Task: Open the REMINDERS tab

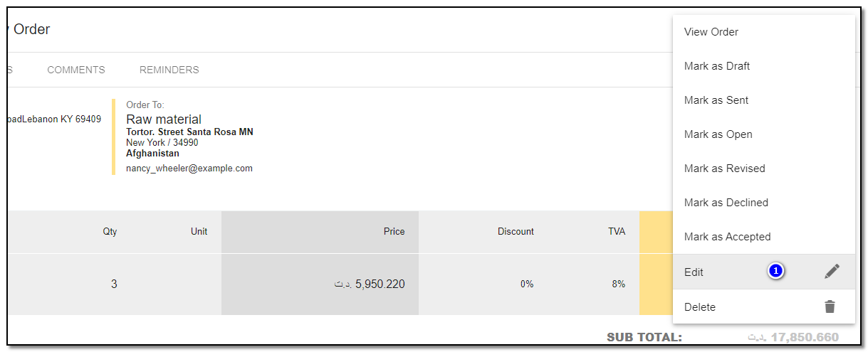Action: (169, 70)
